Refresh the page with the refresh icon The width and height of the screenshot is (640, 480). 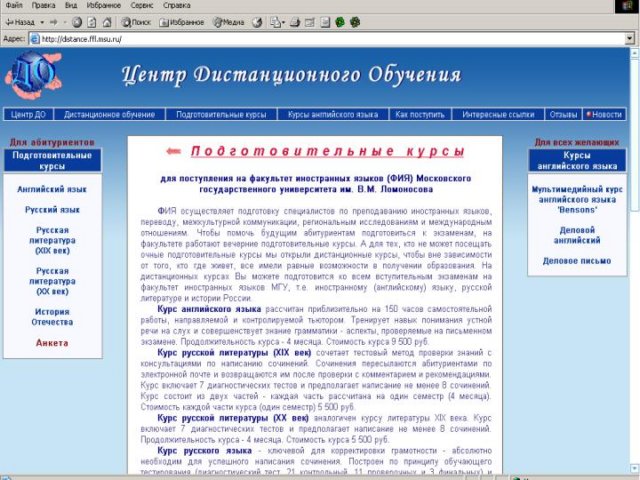pos(92,22)
